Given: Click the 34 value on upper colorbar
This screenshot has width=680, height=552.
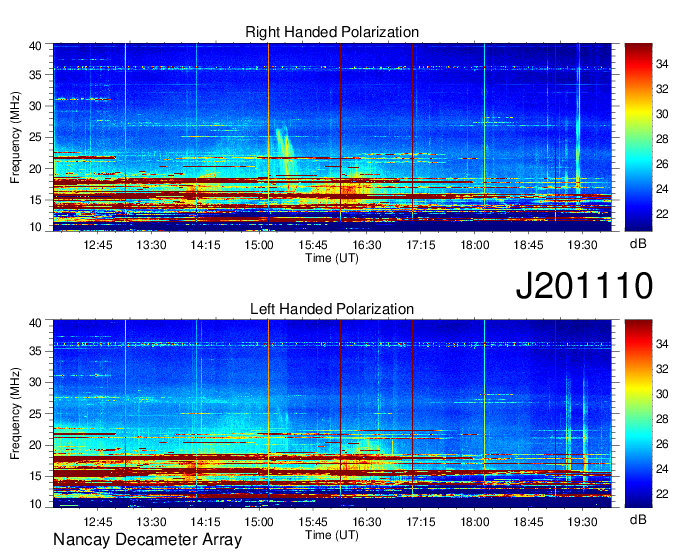Looking at the screenshot, I should tap(662, 65).
